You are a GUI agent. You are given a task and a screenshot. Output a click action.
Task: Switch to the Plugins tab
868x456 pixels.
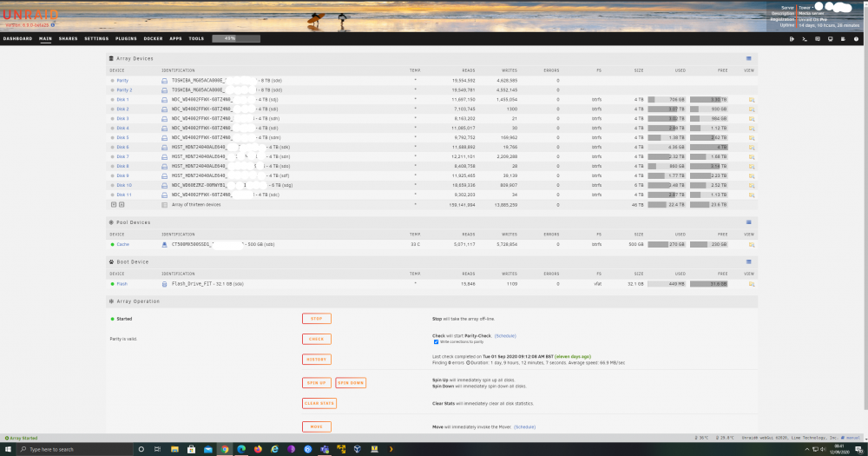126,39
